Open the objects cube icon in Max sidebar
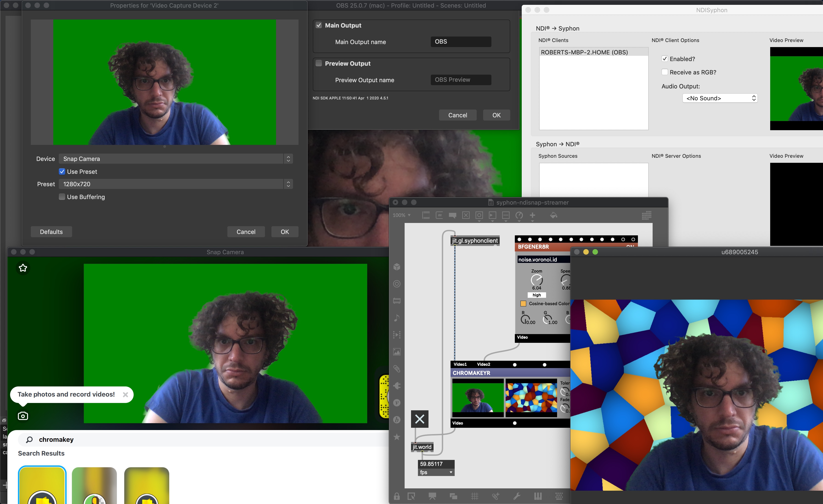Image resolution: width=823 pixels, height=504 pixels. pyautogui.click(x=397, y=267)
